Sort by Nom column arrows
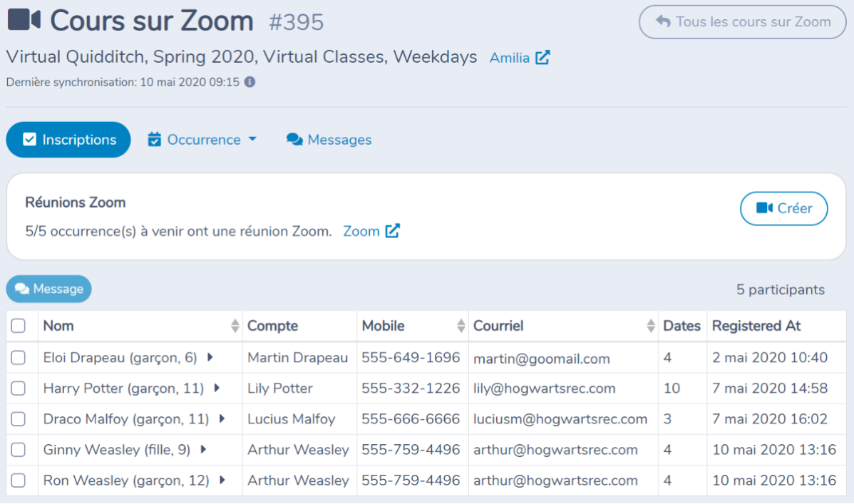 pos(235,326)
